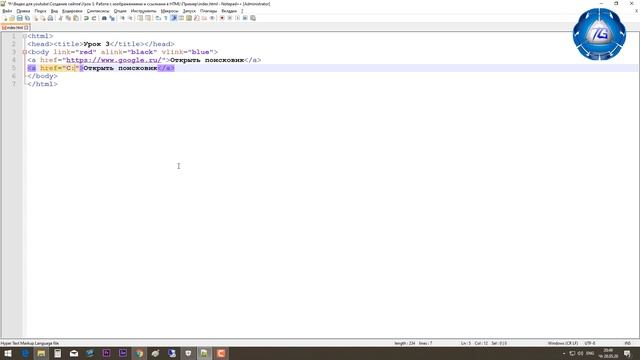Click the Close All toolbar icon
Image resolution: width=640 pixels, height=360 pixels.
pyautogui.click(x=43, y=18)
